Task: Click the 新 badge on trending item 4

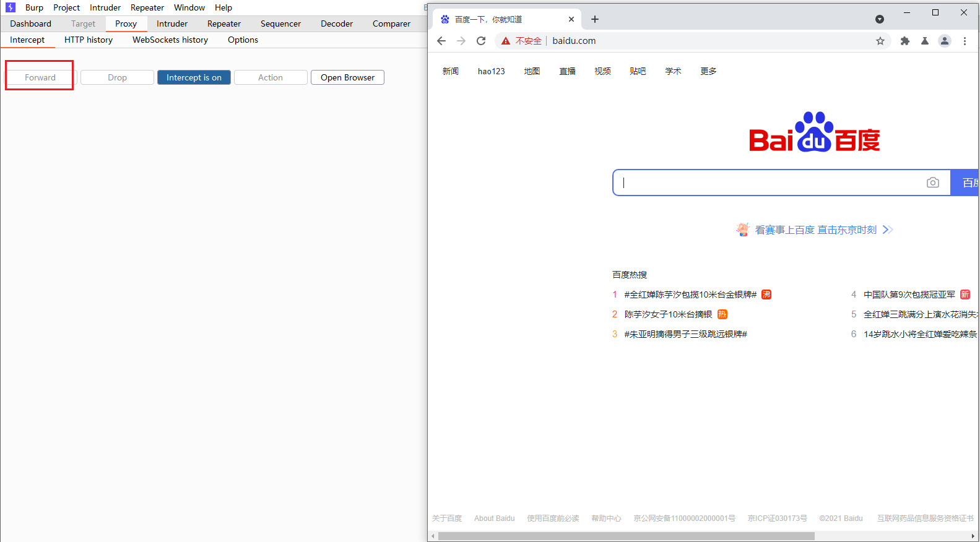Action: click(x=965, y=295)
